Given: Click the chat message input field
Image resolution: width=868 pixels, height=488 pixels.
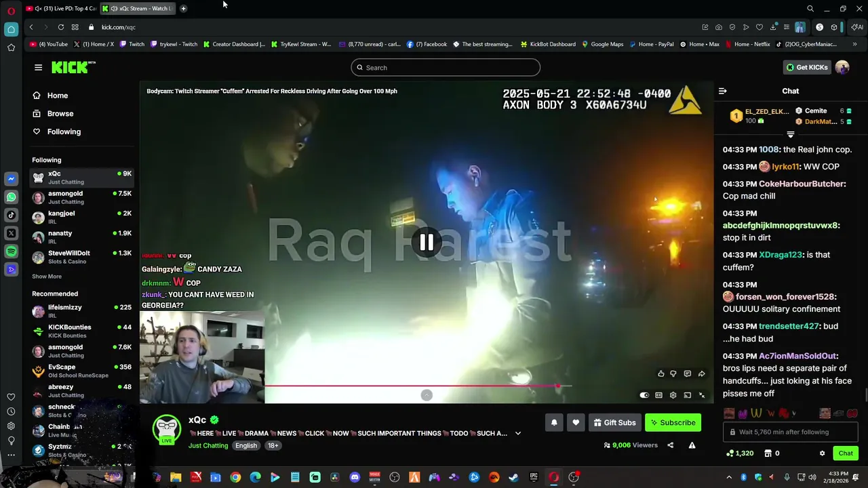Looking at the screenshot, I should 791,432.
